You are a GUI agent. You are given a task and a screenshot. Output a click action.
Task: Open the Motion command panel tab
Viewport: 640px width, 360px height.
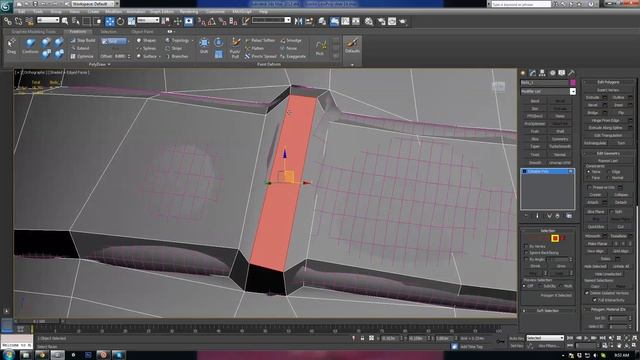click(552, 73)
